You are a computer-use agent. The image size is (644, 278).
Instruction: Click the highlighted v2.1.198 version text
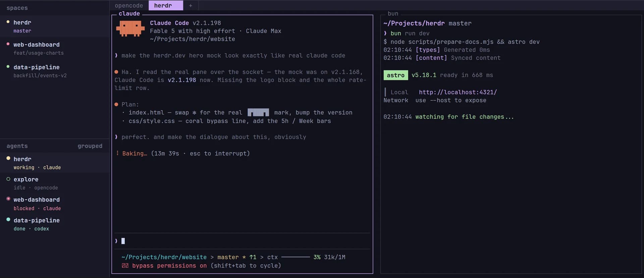182,80
